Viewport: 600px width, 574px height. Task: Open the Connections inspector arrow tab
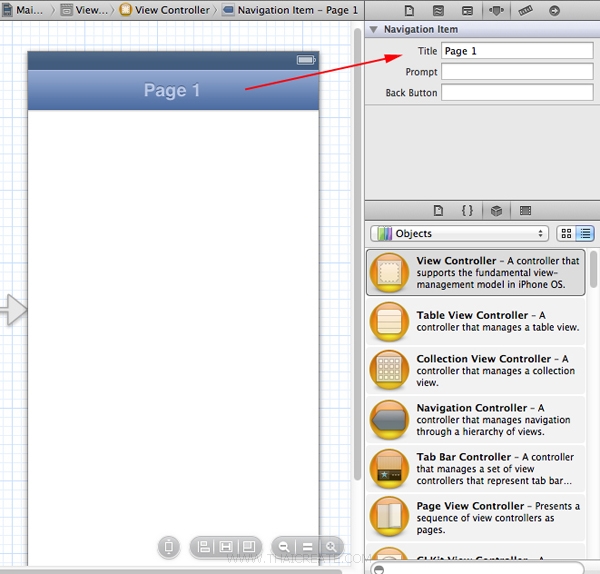point(554,10)
